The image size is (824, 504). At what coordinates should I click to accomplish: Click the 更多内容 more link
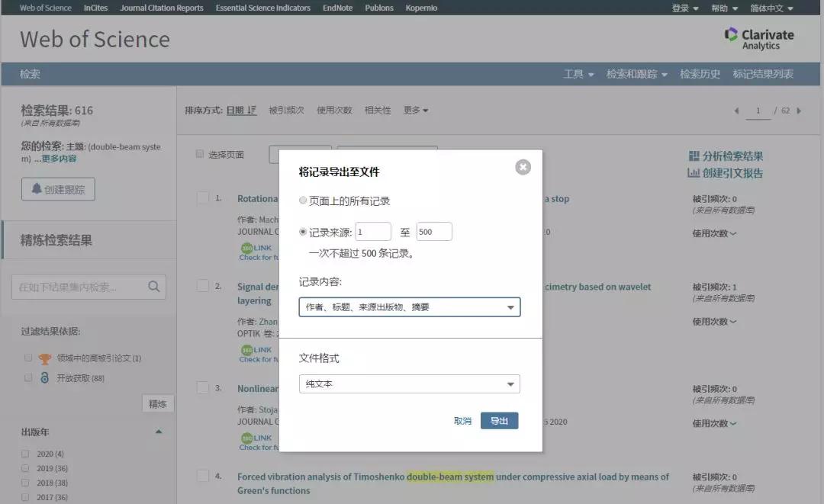(59, 159)
